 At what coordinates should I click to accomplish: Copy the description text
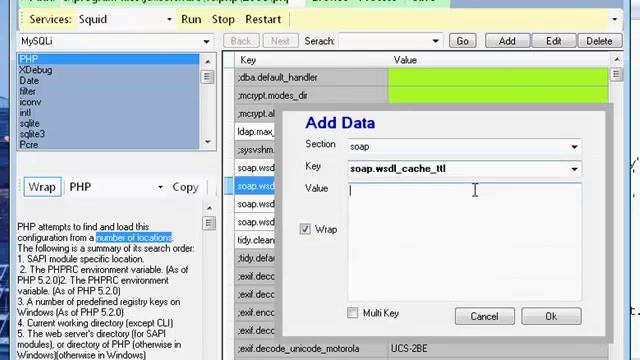pyautogui.click(x=185, y=187)
